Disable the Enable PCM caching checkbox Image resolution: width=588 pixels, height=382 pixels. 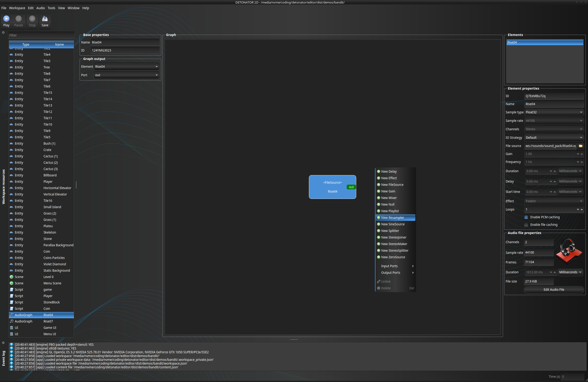point(526,217)
